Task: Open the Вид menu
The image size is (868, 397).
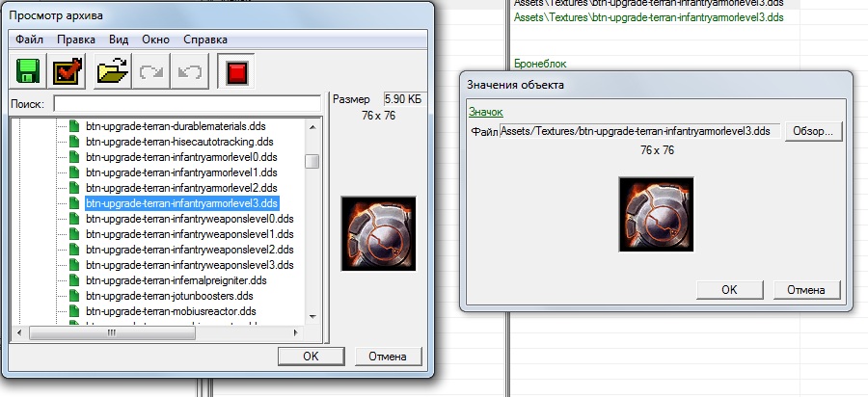Action: point(119,40)
